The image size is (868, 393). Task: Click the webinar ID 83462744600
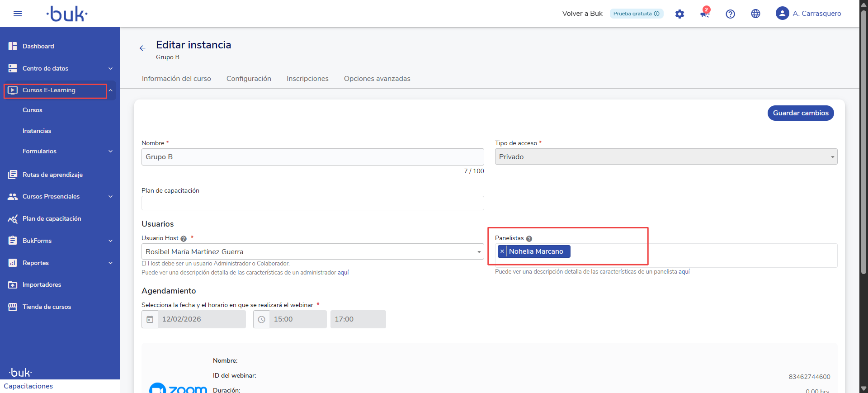tap(809, 377)
